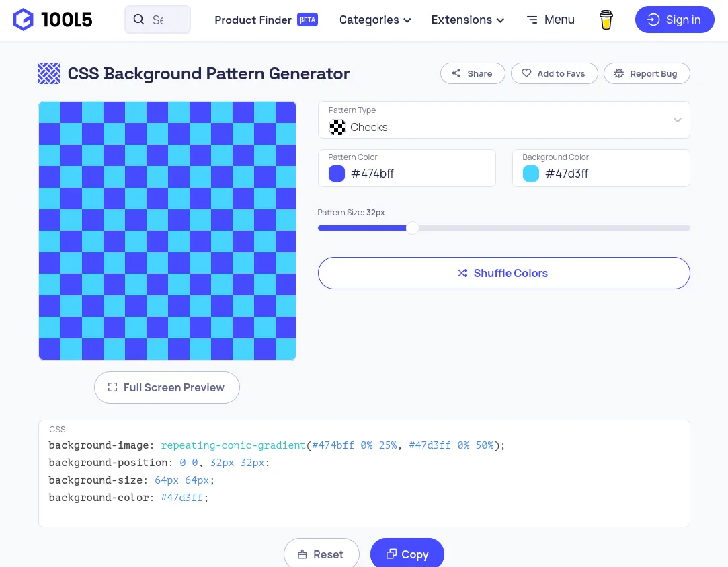
Task: Click the #47d3ff background color hex value
Action: (567, 174)
